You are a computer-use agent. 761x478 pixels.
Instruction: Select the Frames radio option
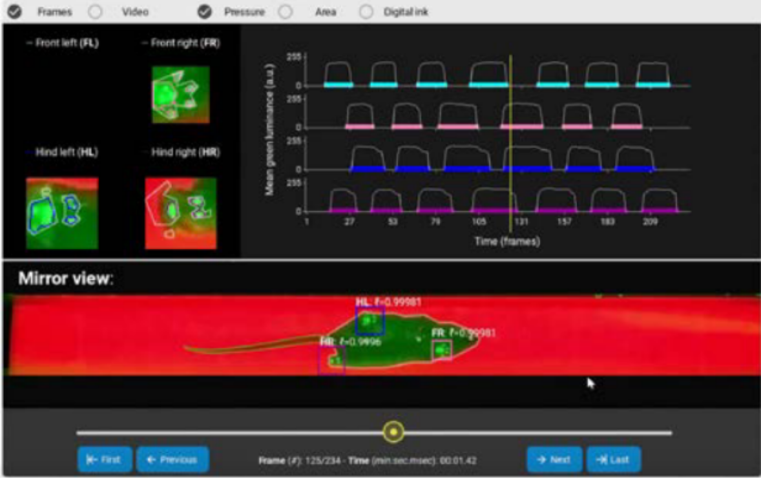click(13, 12)
